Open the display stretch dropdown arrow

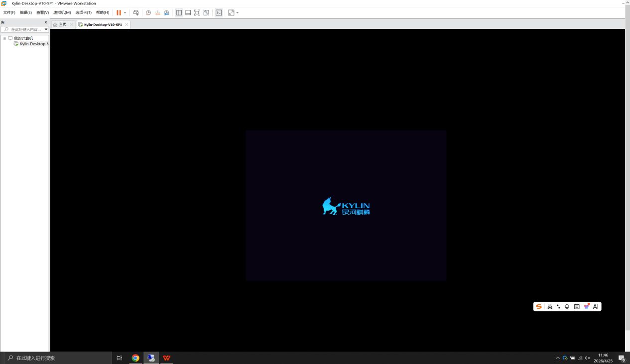(238, 12)
